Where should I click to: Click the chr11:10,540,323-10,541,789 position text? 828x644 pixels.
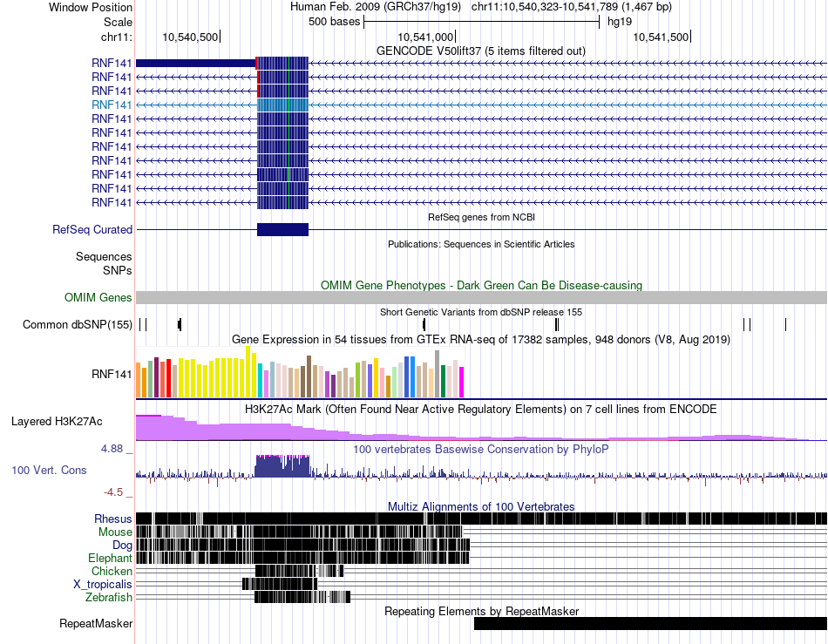coord(572,7)
